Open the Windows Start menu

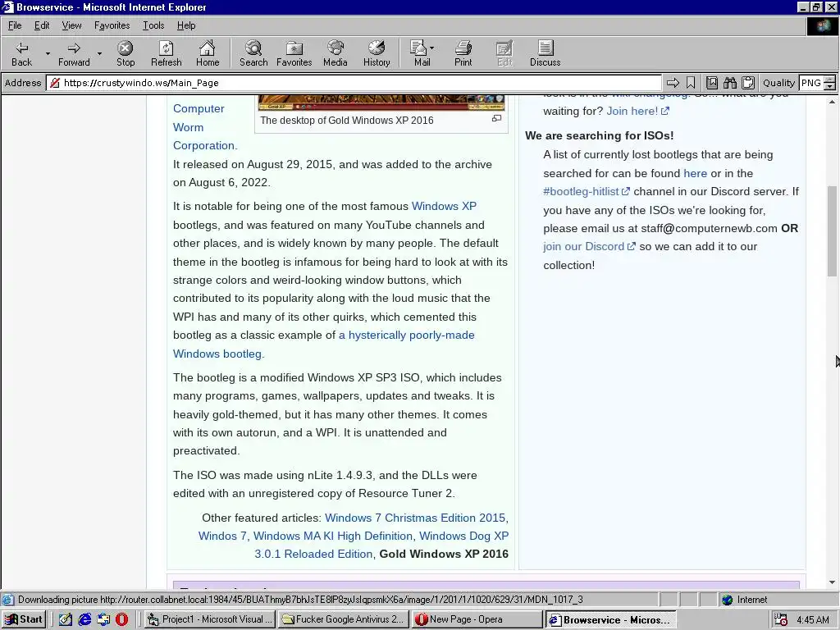(x=24, y=619)
